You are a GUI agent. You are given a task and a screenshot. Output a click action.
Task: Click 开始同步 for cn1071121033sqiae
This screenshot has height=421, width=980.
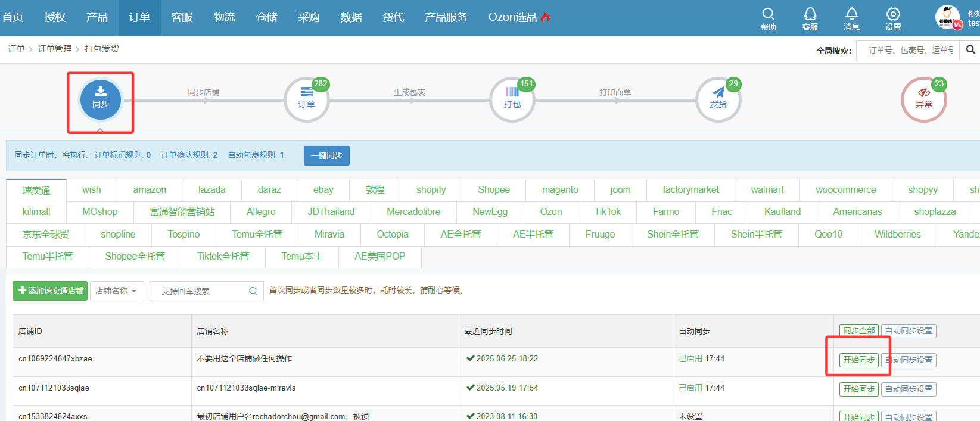tap(859, 389)
